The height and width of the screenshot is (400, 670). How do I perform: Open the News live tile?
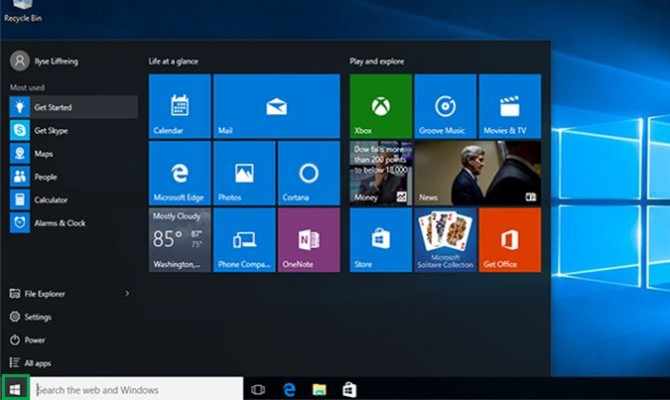pyautogui.click(x=478, y=173)
